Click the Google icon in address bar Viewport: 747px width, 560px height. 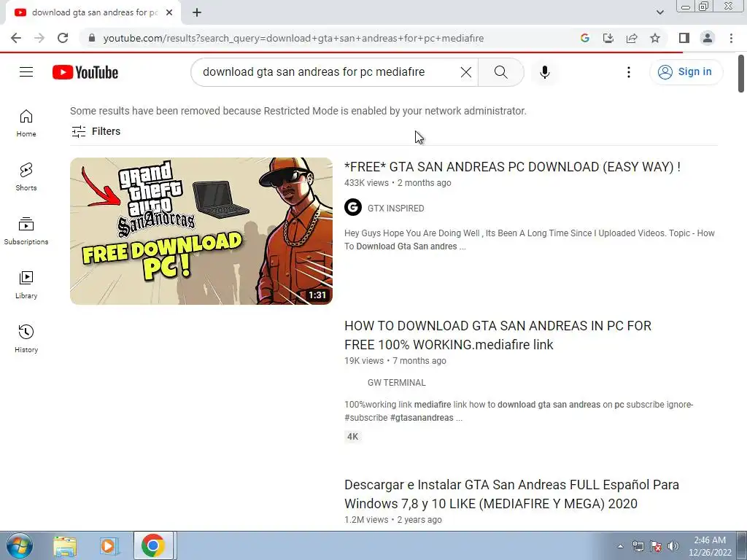[x=585, y=38]
